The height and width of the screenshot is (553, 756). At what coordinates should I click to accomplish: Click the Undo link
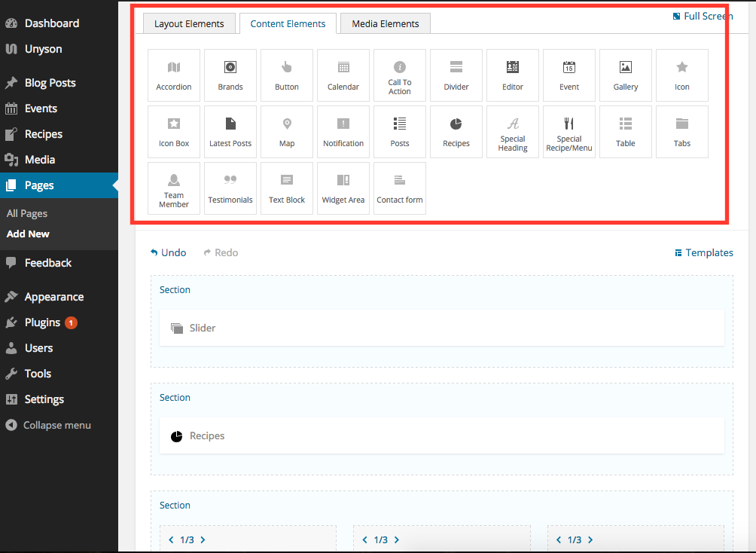pyautogui.click(x=169, y=253)
